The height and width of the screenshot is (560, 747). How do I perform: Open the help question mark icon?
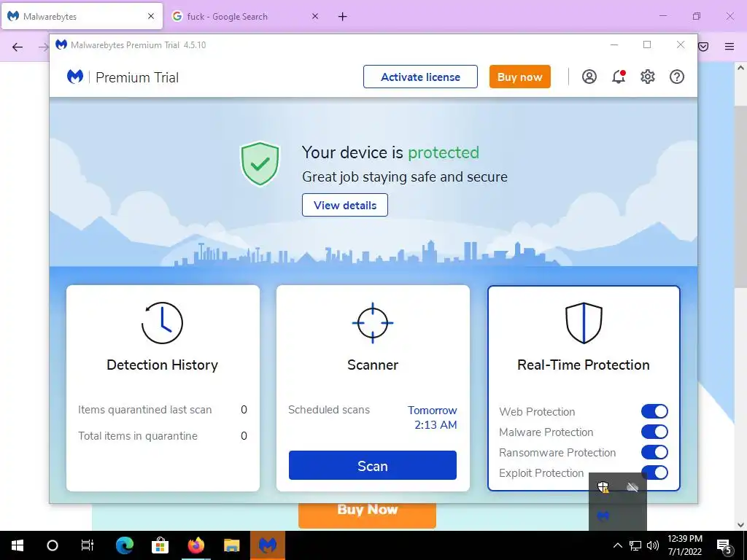pyautogui.click(x=676, y=77)
